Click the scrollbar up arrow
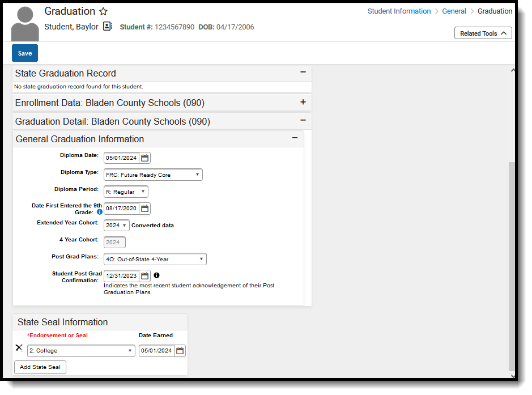Screen dimensions: 532x395 point(512,70)
